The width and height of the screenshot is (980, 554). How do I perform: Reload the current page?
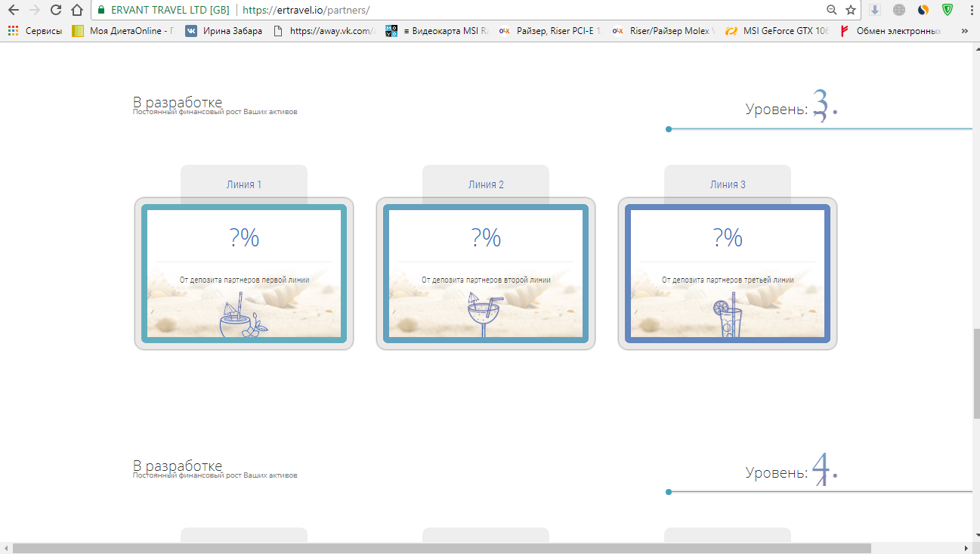[x=55, y=10]
